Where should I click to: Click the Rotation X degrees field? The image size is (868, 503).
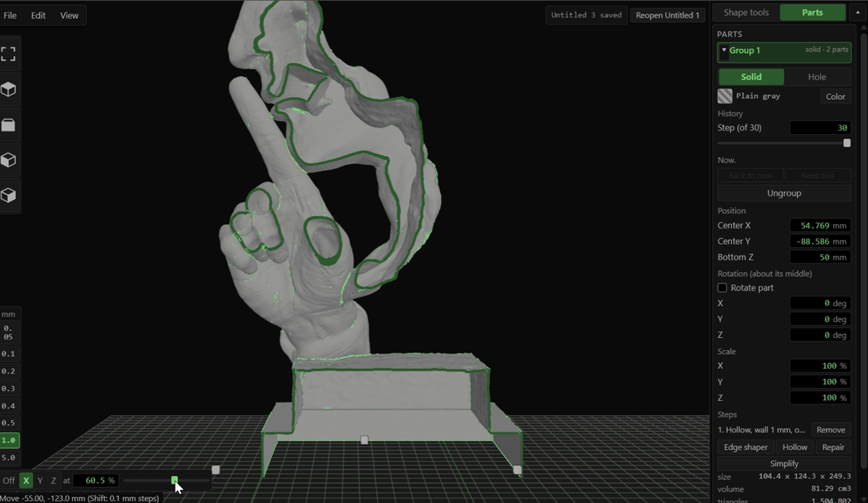click(820, 303)
